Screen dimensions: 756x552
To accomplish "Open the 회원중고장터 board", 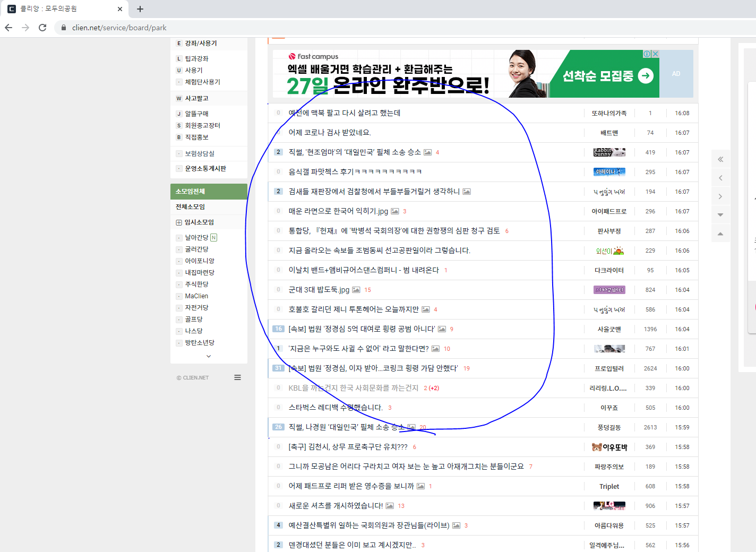I will point(202,126).
